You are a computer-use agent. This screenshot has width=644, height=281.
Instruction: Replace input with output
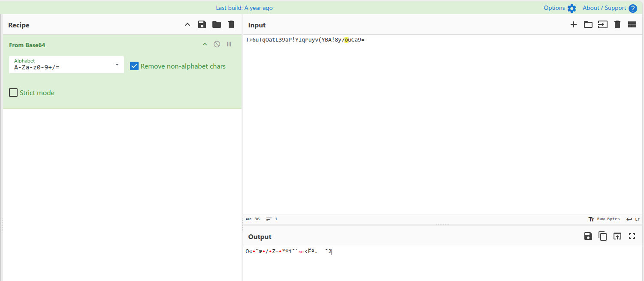click(x=617, y=236)
